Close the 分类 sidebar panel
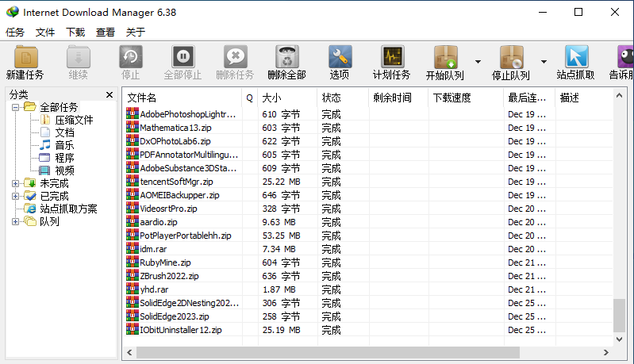 [x=110, y=94]
